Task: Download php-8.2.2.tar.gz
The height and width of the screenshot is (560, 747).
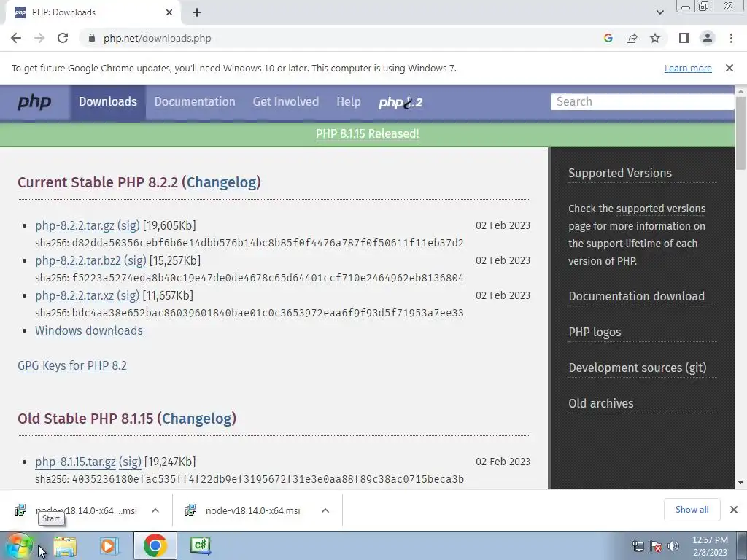Action: click(75, 226)
